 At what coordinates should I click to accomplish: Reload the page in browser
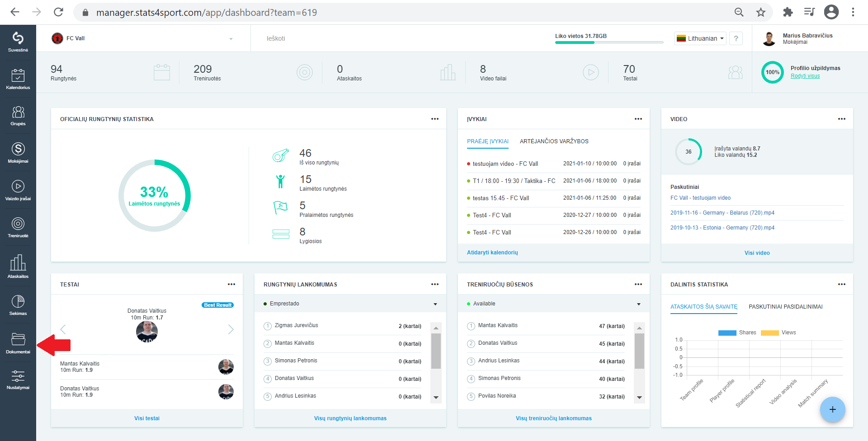(58, 12)
